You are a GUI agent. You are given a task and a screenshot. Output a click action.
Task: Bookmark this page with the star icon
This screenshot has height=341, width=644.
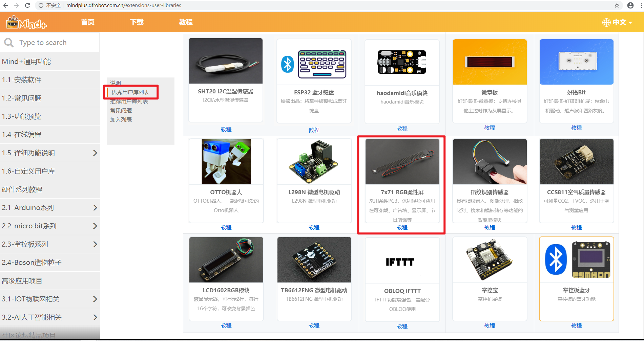[x=617, y=5]
